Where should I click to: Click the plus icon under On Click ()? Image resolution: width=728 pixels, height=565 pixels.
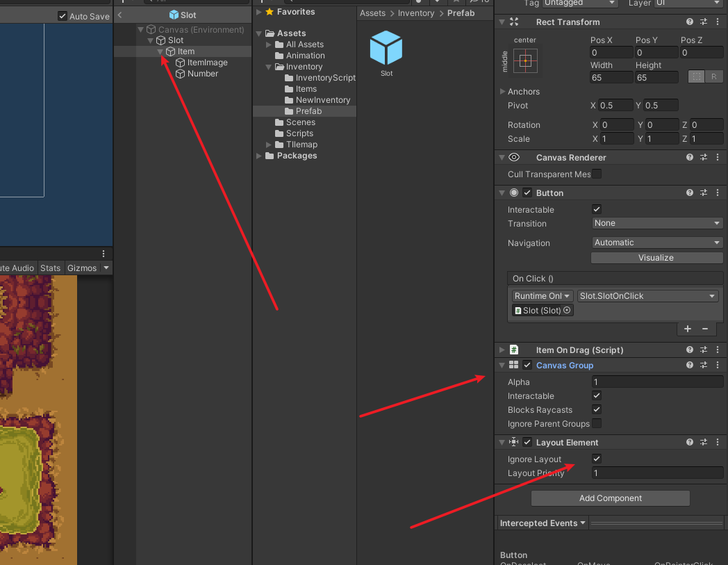pos(687,329)
